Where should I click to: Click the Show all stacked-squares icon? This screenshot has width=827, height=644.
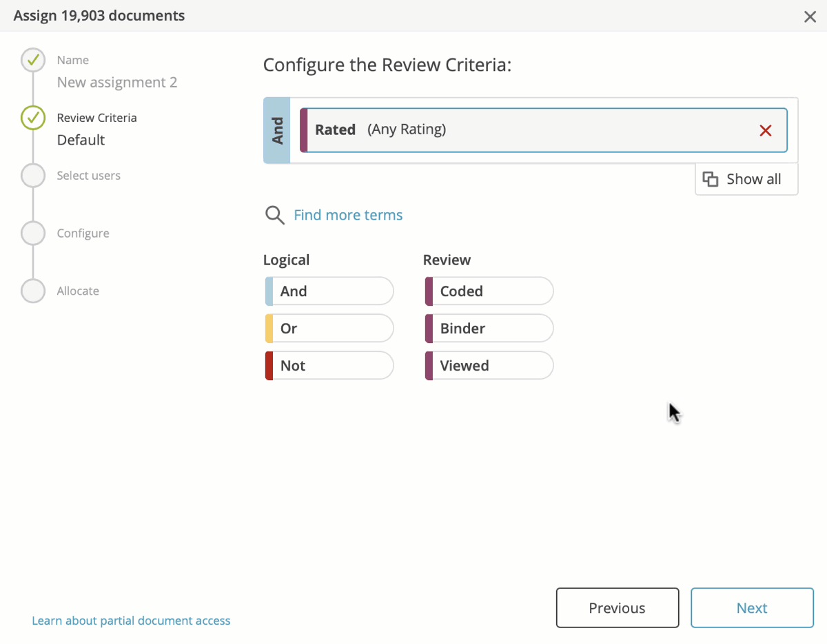coord(710,179)
